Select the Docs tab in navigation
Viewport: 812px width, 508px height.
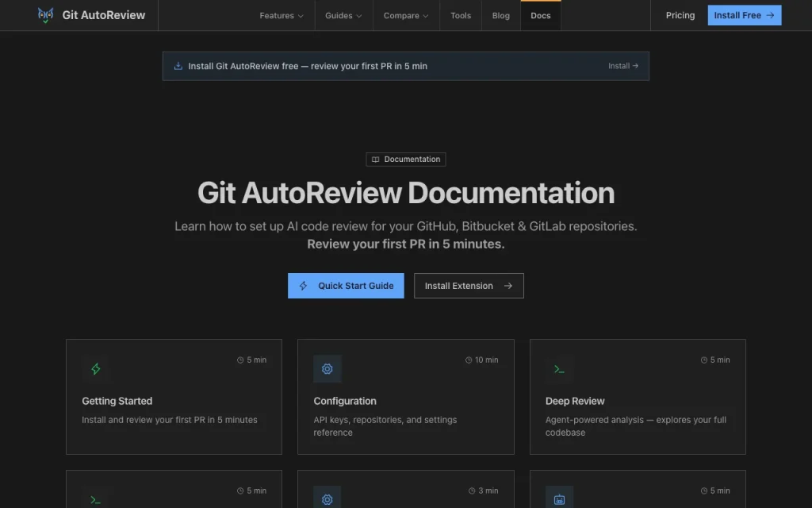[x=541, y=16]
